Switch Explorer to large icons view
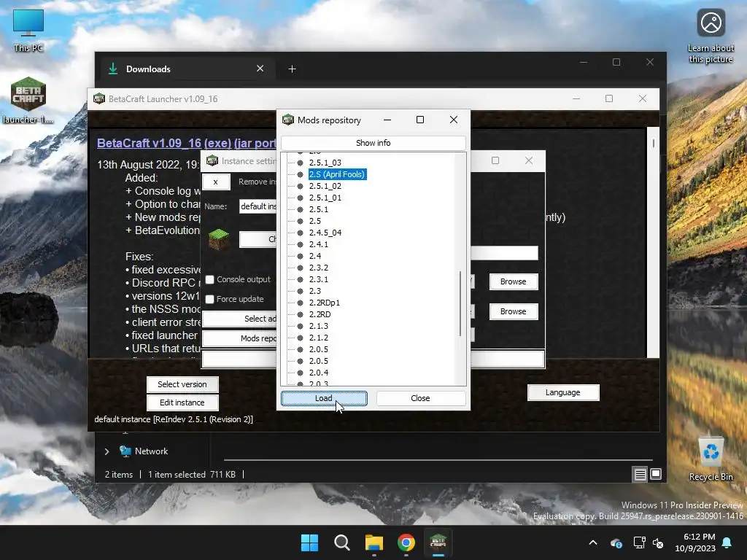747x560 pixels. [x=656, y=474]
